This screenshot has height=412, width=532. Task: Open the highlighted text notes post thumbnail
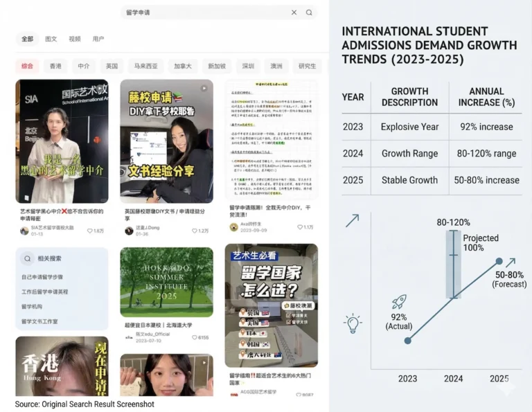[272, 140]
